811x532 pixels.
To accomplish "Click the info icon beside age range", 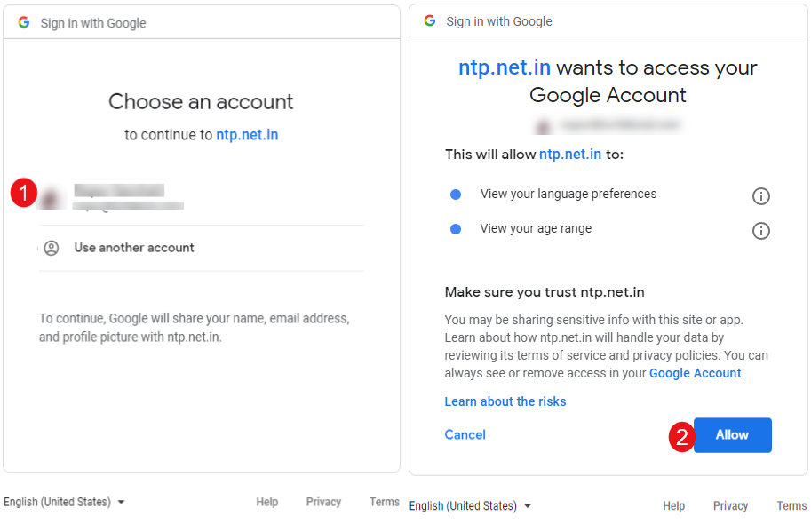I will coord(760,231).
